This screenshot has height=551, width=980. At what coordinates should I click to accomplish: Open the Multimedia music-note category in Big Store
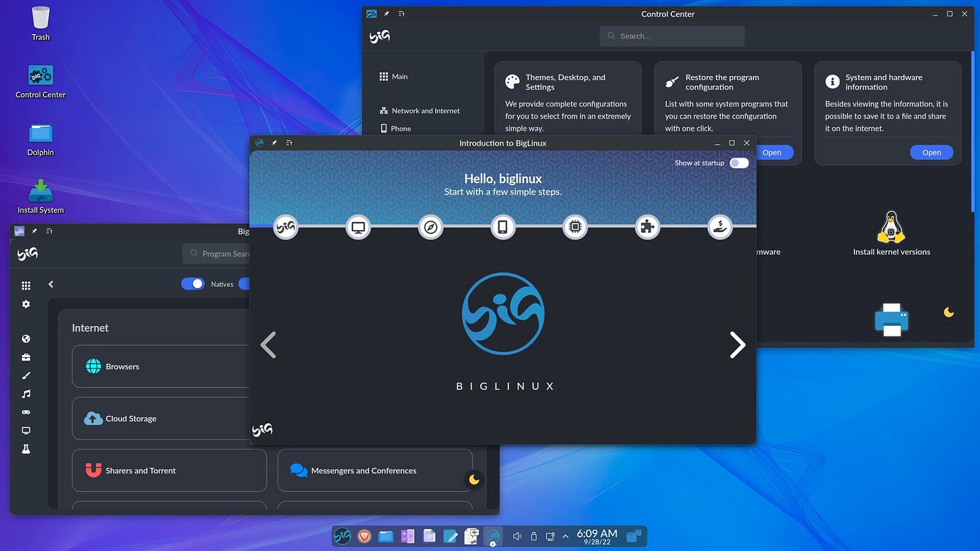(26, 393)
